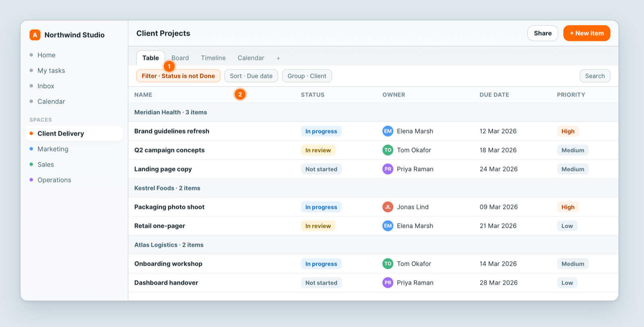Add a new view with the plus tab
Image resolution: width=644 pixels, height=327 pixels.
point(278,58)
